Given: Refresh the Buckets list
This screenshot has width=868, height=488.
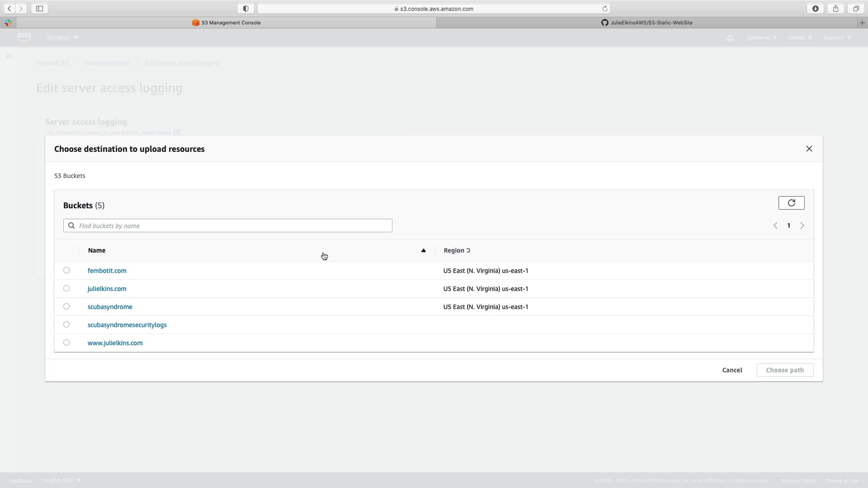Looking at the screenshot, I should tap(791, 203).
